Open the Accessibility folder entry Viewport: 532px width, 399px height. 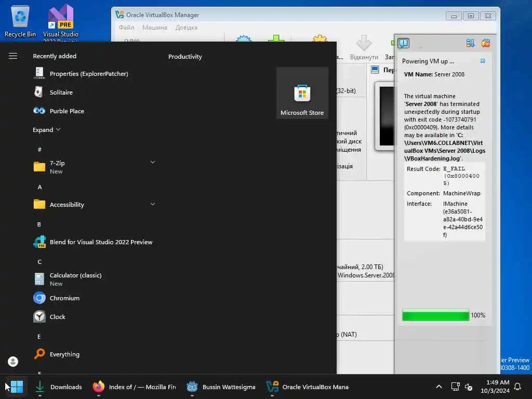[95, 205]
